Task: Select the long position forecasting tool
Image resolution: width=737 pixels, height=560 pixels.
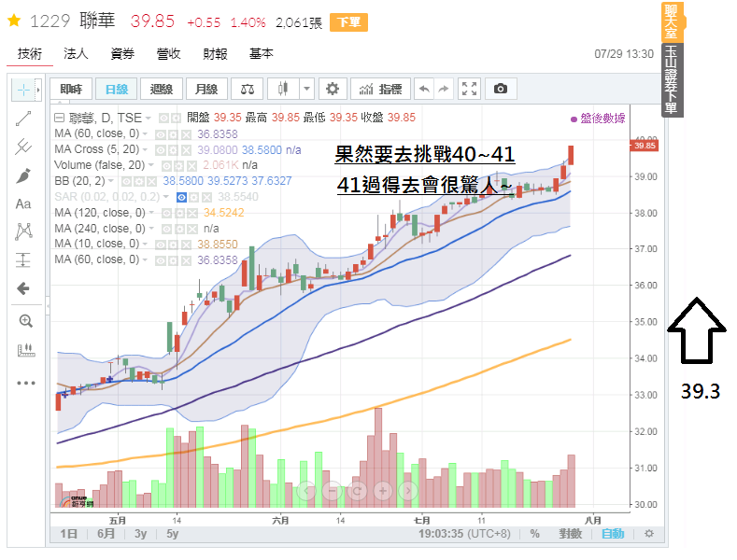Action: click(x=23, y=259)
